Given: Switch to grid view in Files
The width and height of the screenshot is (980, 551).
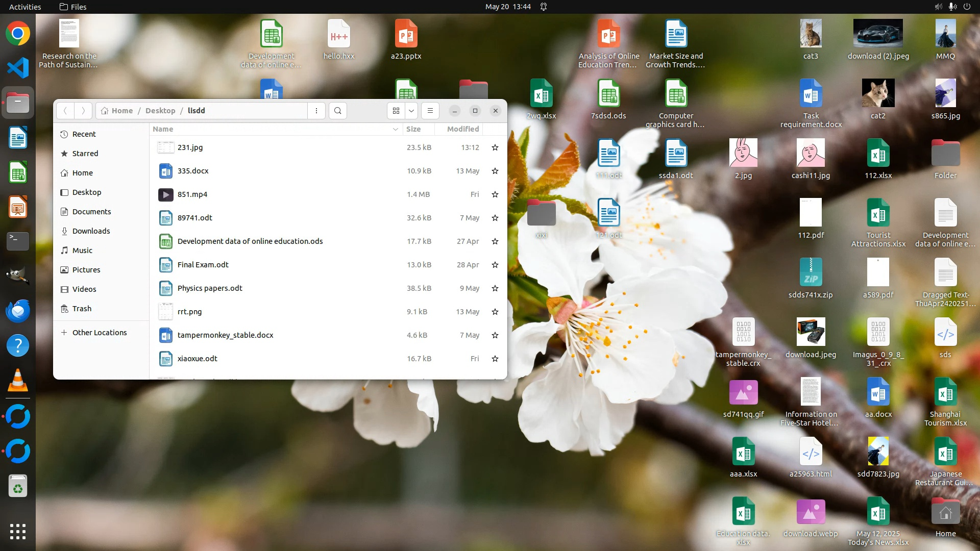Looking at the screenshot, I should [396, 111].
